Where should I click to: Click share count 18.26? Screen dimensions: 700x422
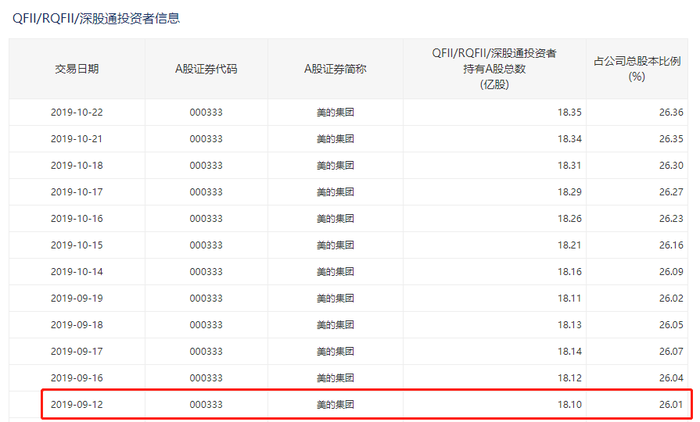569,218
